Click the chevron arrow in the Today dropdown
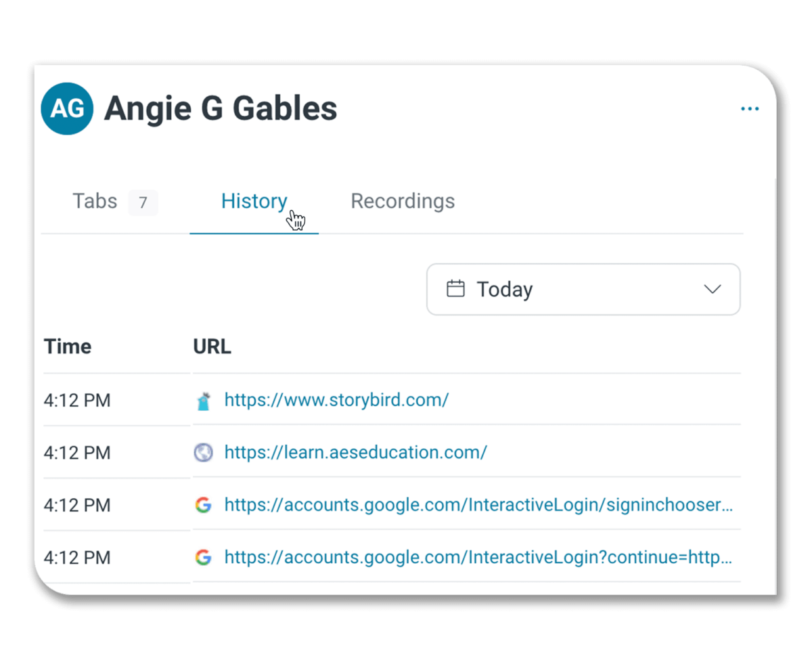Image resolution: width=812 pixels, height=662 pixels. pyautogui.click(x=712, y=289)
